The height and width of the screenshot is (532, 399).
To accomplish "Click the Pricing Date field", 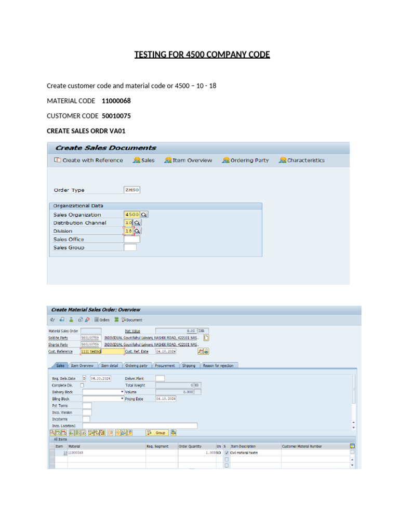I will [166, 398].
